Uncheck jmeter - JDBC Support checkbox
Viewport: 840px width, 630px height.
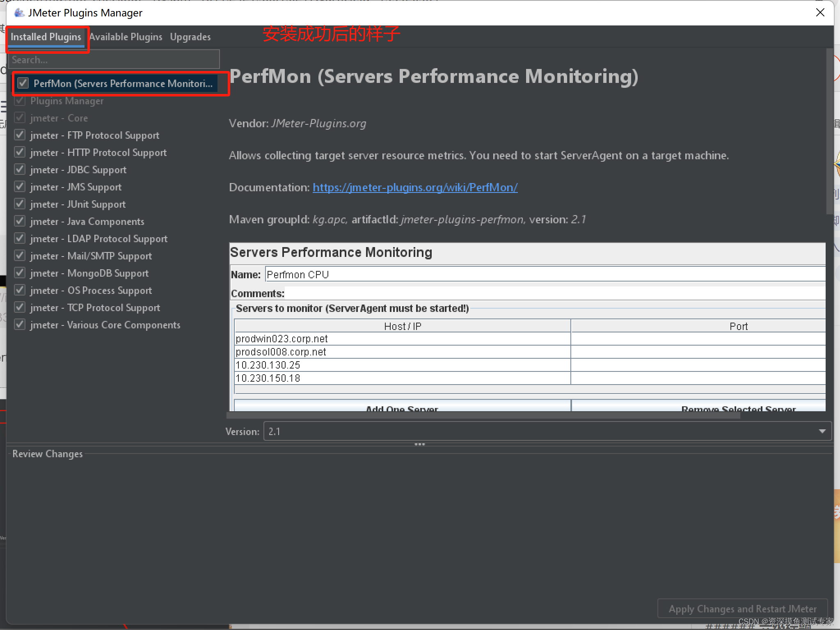point(20,170)
